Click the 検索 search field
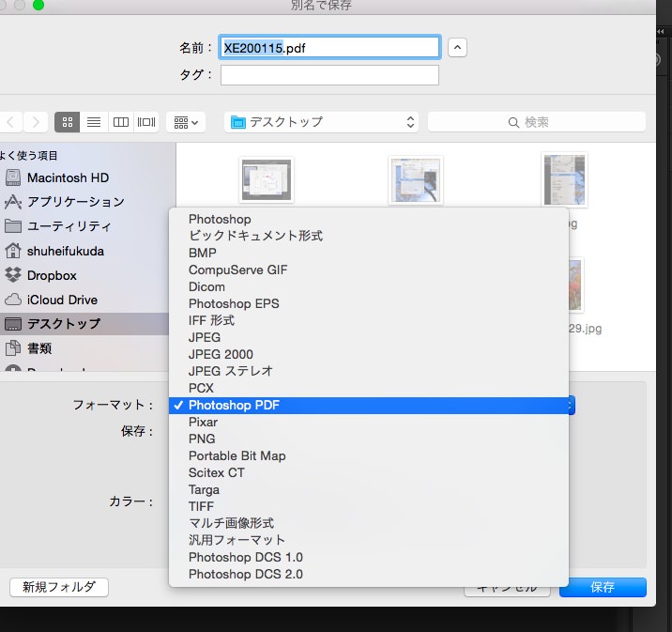The width and height of the screenshot is (672, 632). pyautogui.click(x=537, y=122)
